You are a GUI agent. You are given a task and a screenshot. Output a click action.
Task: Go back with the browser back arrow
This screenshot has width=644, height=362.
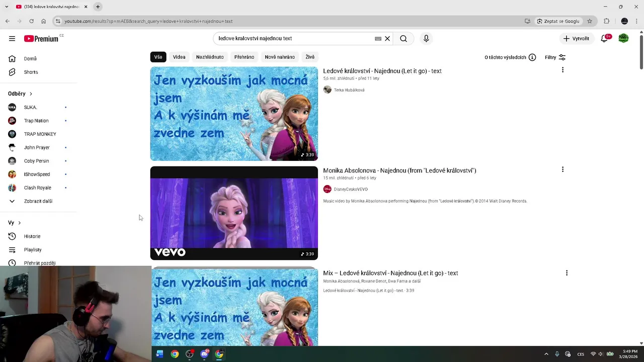pos(7,21)
